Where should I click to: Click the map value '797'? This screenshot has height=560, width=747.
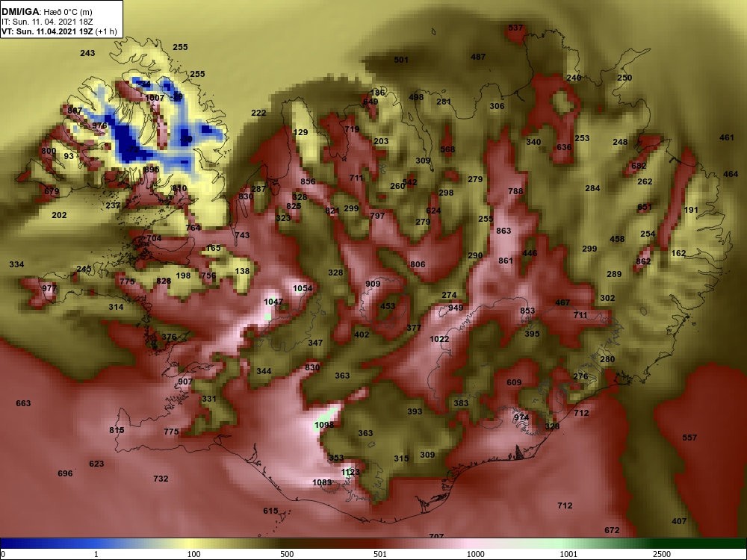click(x=376, y=216)
